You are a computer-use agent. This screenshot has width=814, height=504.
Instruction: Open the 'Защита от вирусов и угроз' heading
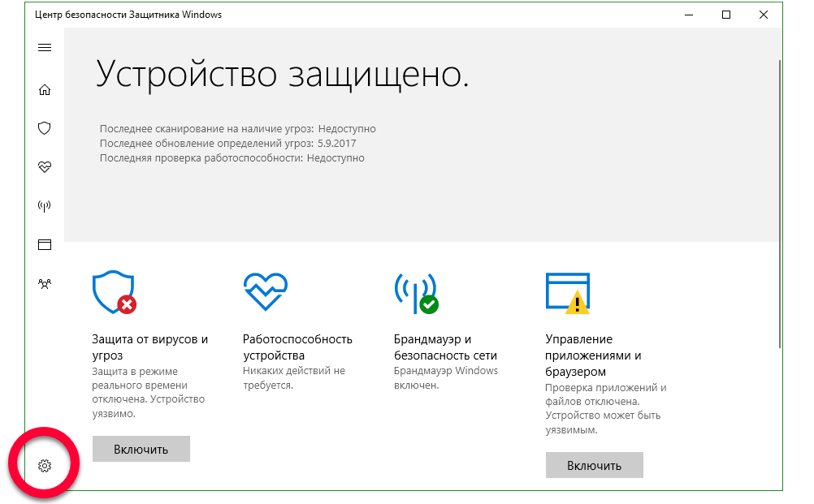click(x=150, y=347)
